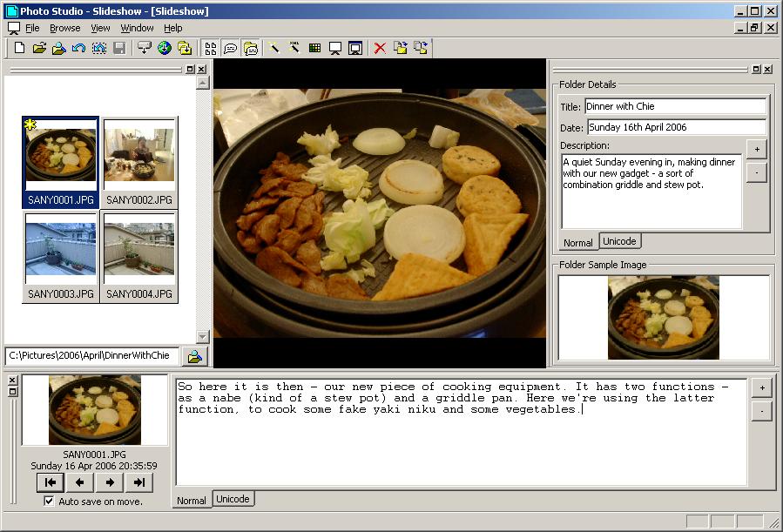Click the globe icon in toolbar
Screen dimensions: 783x532
coord(165,48)
